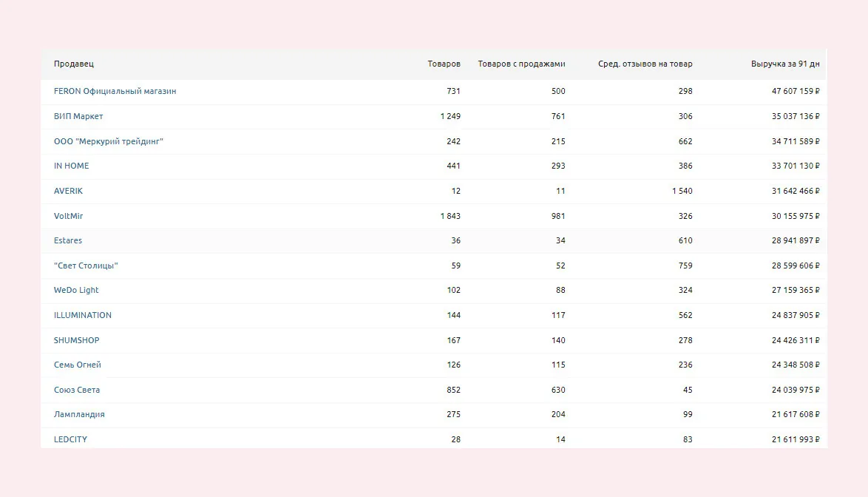This screenshot has height=497, width=868.
Task: Click ILLUMINATION seller link
Action: (x=83, y=315)
